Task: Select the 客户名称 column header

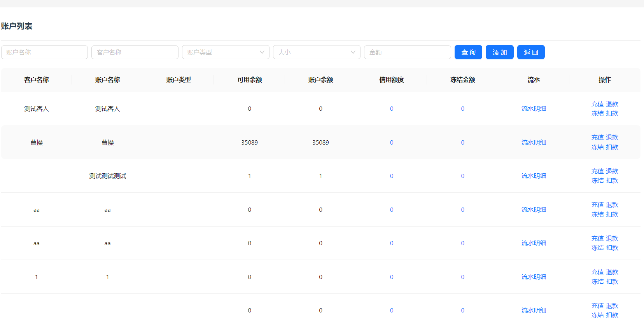Action: (37, 80)
